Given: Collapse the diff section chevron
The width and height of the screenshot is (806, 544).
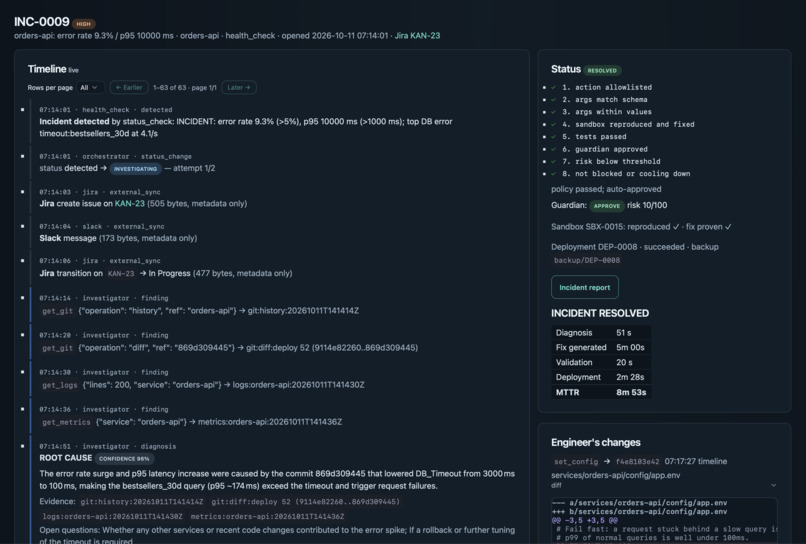Looking at the screenshot, I should pos(773,485).
